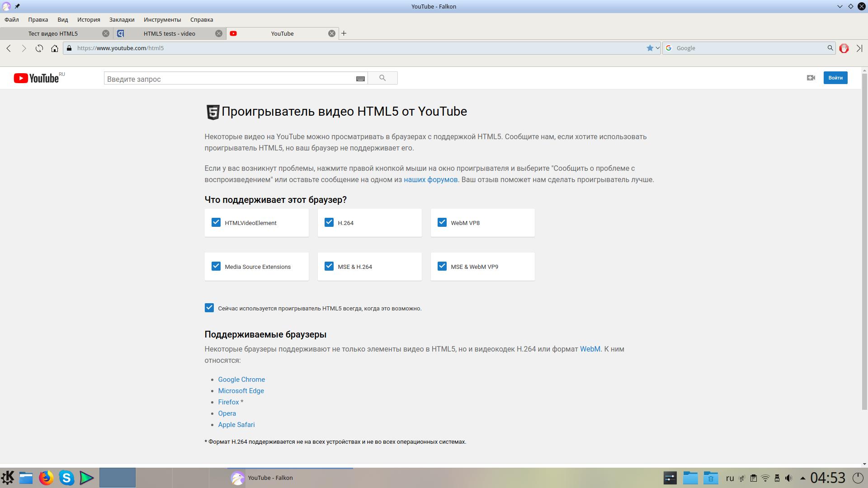Reload the current page
868x488 pixels.
[x=39, y=48]
